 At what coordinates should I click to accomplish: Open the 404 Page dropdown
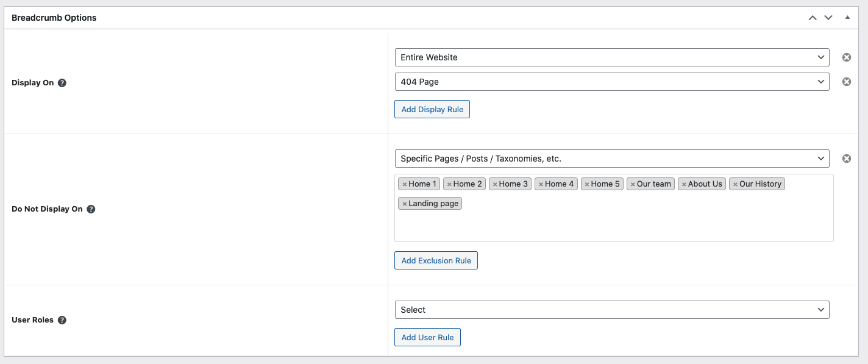[x=611, y=82]
